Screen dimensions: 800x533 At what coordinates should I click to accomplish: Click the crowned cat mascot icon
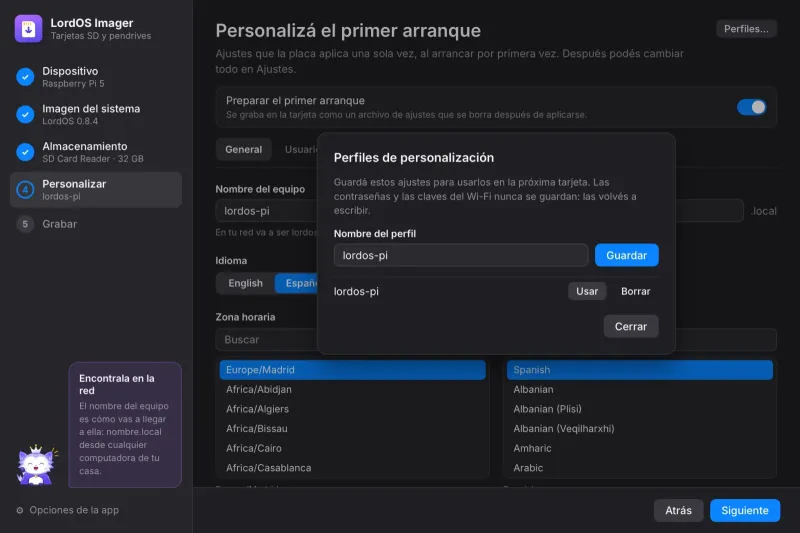click(36, 465)
